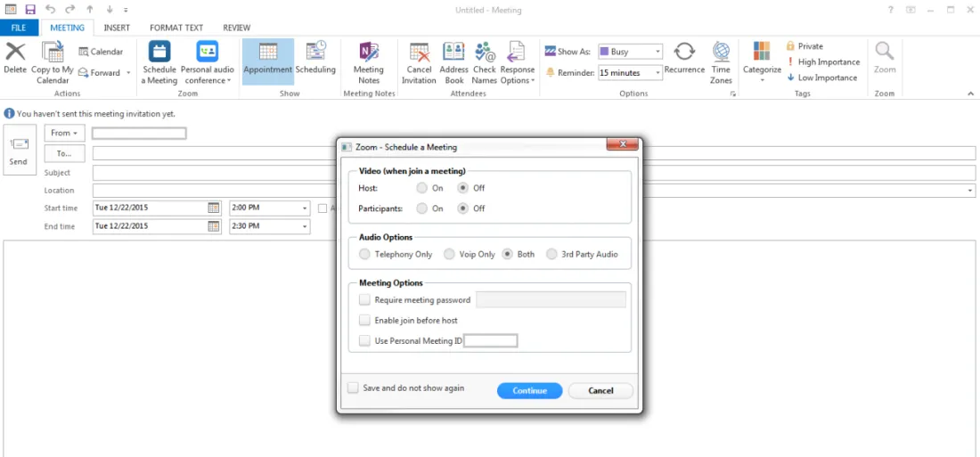Viewport: 980px width, 457px height.
Task: Click the Personal Meeting ID field
Action: (491, 340)
